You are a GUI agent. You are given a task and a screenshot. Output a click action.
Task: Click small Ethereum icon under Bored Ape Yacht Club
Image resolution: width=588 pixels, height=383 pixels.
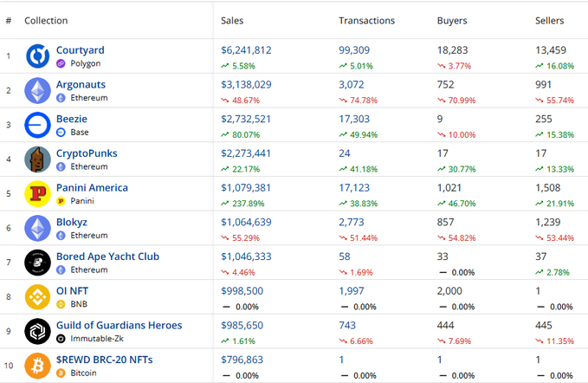tap(61, 269)
